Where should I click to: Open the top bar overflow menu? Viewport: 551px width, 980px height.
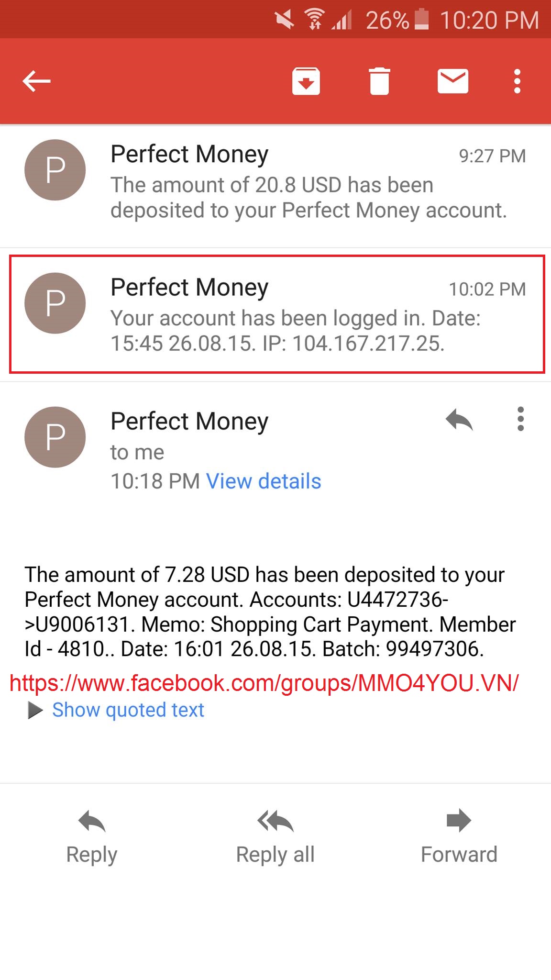[x=517, y=81]
